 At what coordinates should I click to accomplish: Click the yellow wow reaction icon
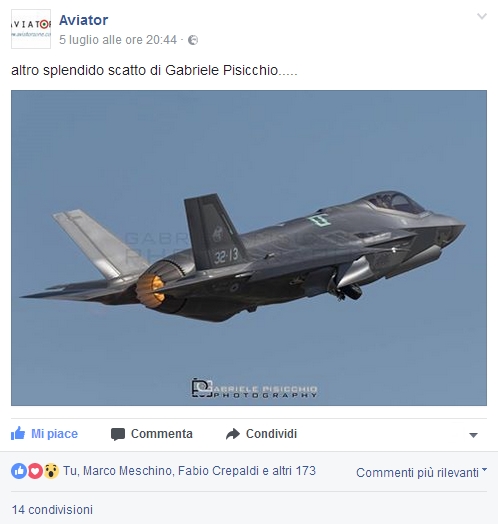(x=51, y=471)
